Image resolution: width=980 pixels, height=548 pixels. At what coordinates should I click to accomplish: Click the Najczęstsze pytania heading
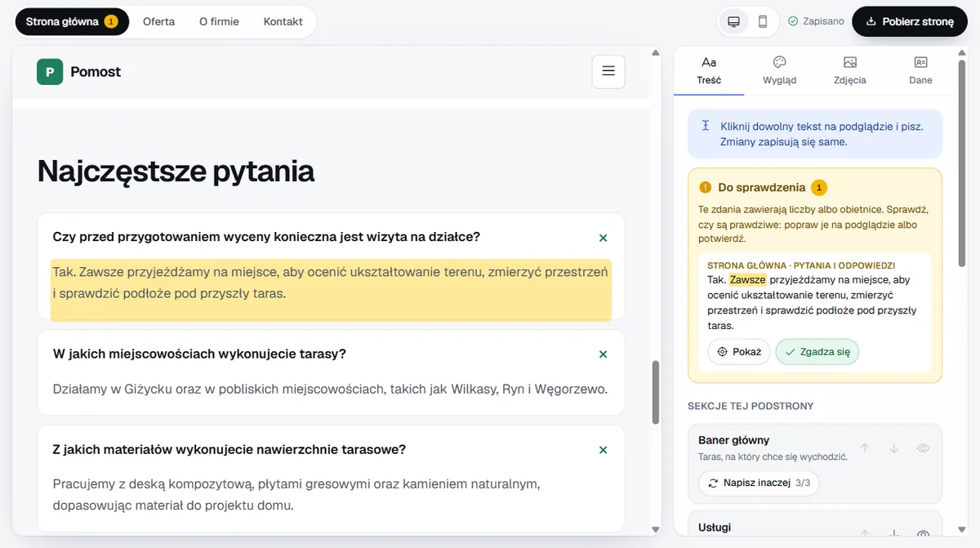(176, 172)
